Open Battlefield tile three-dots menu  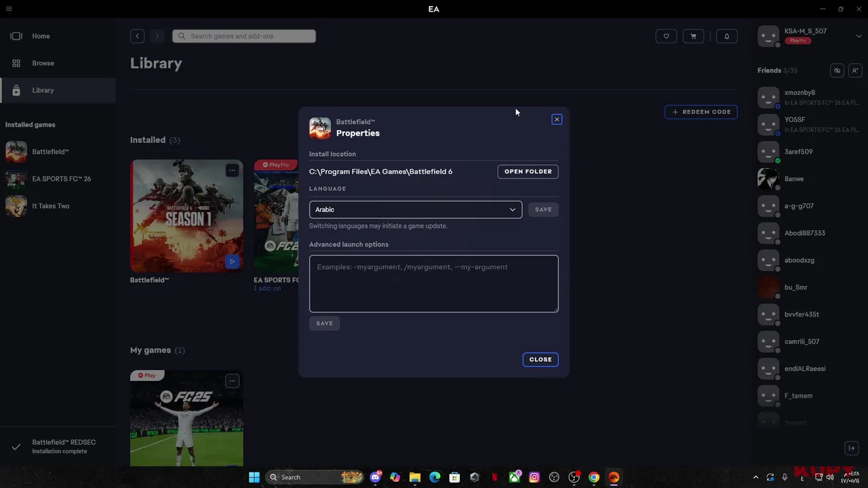[x=232, y=171]
